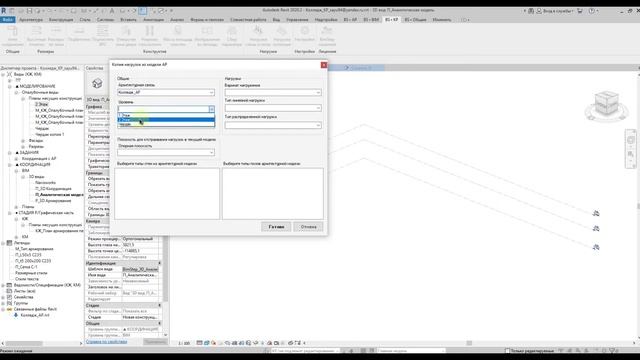Click the steering wheel icon on navigation bar
Image resolution: width=640 pixels, height=360 pixels.
pos(631,140)
